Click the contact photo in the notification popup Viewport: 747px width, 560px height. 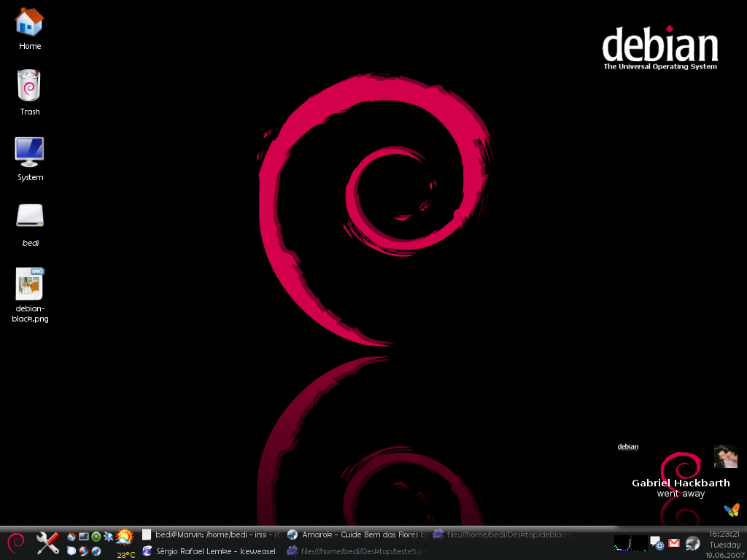725,456
